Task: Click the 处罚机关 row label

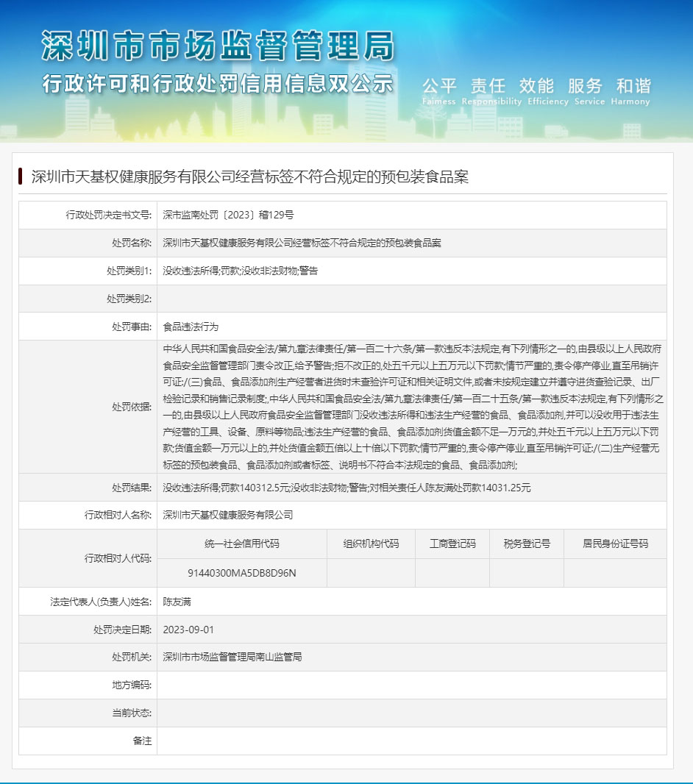Action: click(132, 657)
